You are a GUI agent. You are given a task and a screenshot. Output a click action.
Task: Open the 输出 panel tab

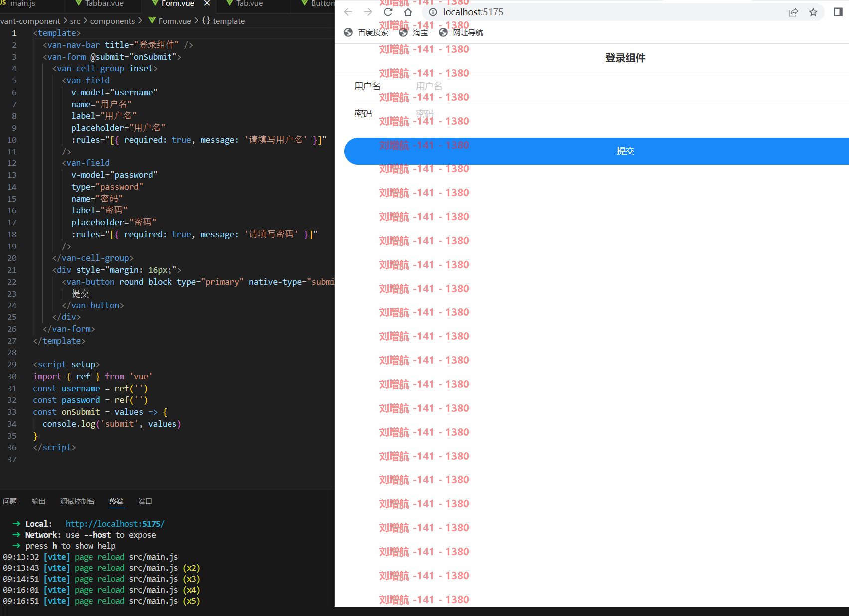pos(38,501)
